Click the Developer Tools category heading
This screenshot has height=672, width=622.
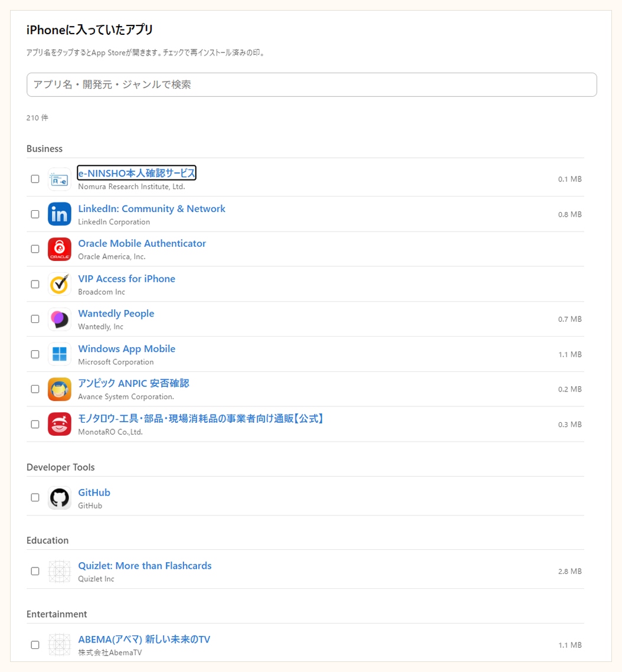tap(60, 467)
